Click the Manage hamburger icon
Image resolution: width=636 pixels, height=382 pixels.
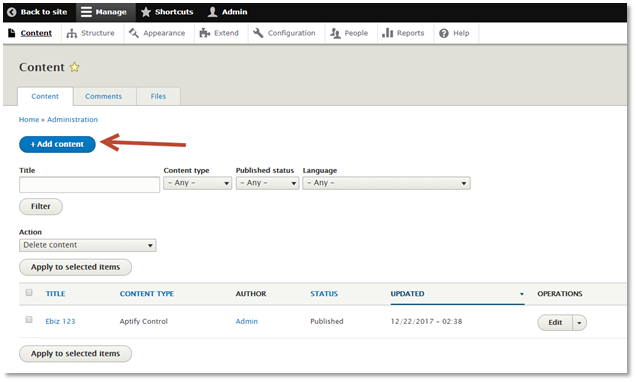click(x=86, y=12)
